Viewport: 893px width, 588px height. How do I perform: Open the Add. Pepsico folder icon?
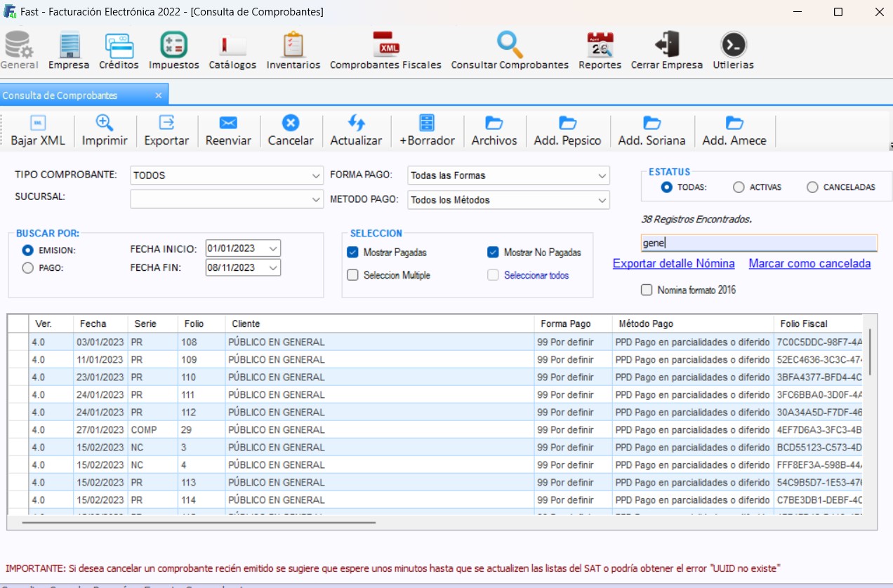pos(567,123)
